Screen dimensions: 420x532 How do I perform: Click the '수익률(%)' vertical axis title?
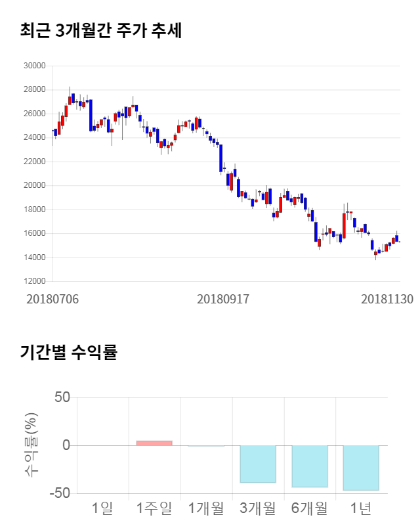click(30, 445)
